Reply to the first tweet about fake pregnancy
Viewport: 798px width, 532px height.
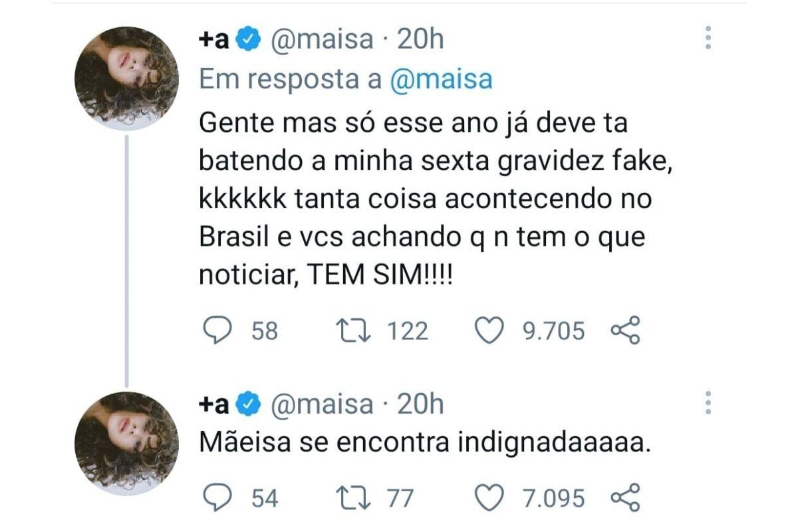point(215,331)
